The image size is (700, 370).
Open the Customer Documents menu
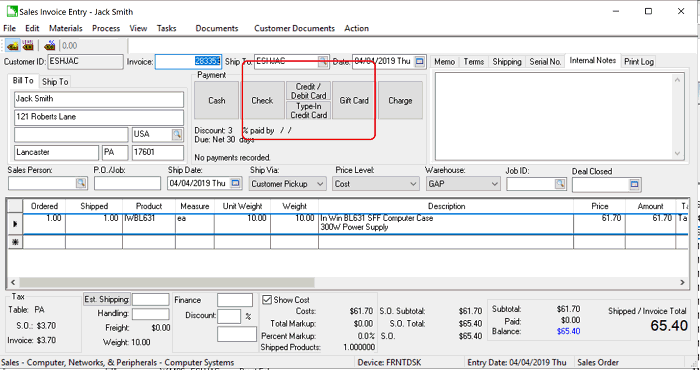tap(294, 28)
